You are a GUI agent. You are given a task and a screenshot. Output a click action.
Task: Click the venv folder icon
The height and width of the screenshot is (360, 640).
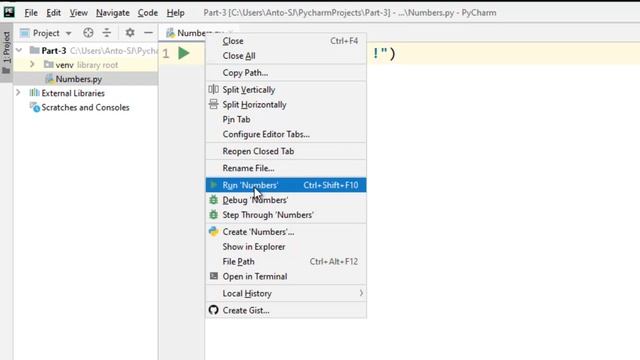point(49,64)
